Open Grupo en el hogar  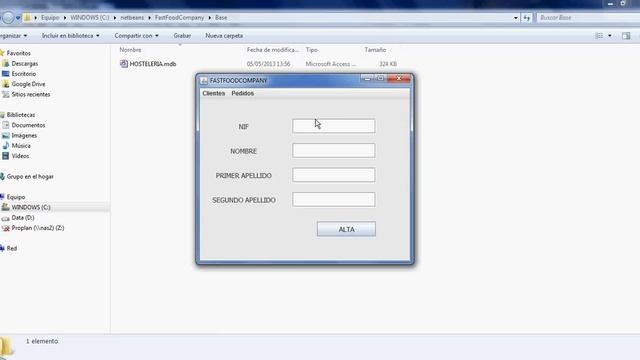[30, 177]
